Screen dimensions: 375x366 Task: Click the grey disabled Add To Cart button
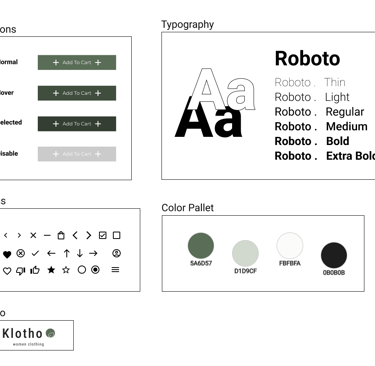[x=77, y=154]
